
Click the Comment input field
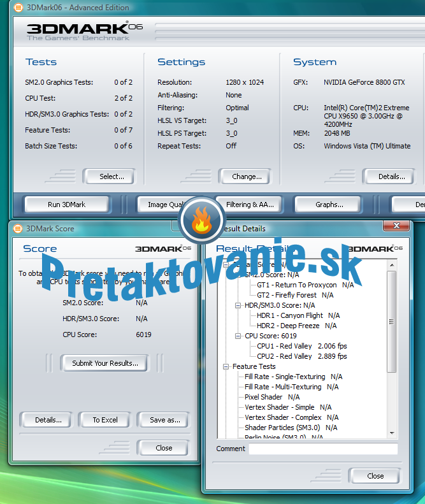(x=323, y=449)
